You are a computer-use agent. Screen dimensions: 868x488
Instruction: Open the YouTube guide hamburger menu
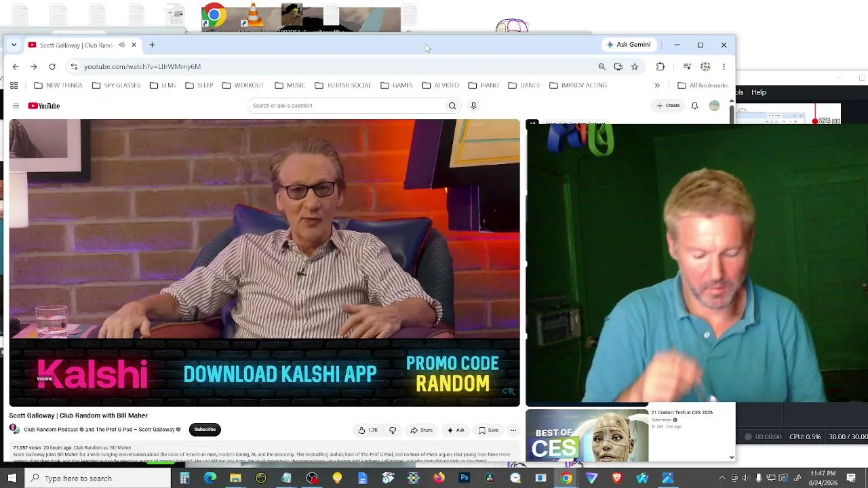(16, 106)
